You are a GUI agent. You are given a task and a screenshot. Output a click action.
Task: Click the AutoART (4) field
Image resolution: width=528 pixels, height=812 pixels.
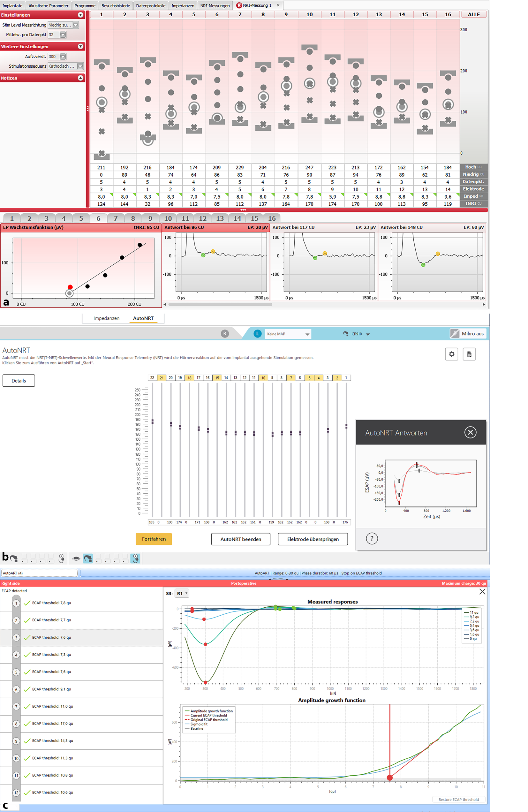(x=39, y=573)
